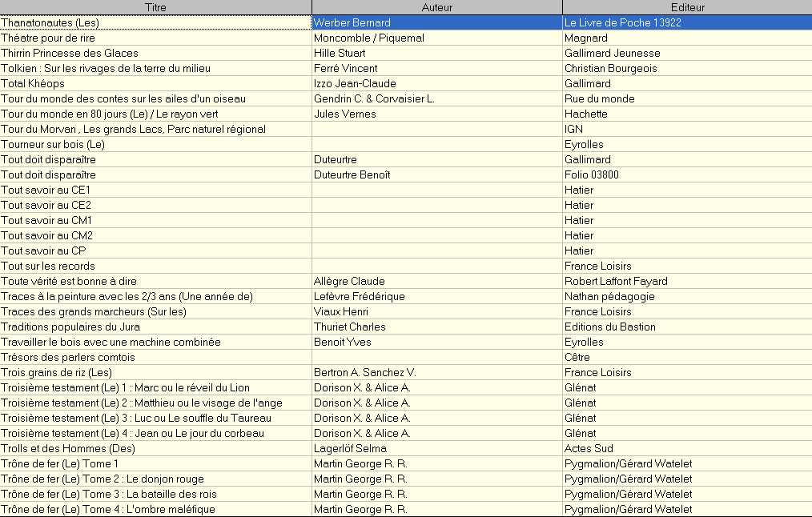Select 'Tourneur sur bois (Le)' title

155,144
